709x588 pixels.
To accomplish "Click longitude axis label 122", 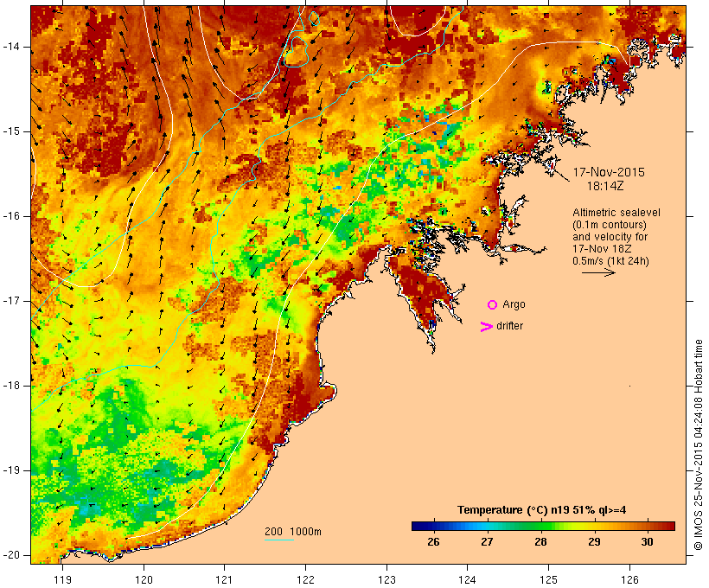I will coord(306,579).
